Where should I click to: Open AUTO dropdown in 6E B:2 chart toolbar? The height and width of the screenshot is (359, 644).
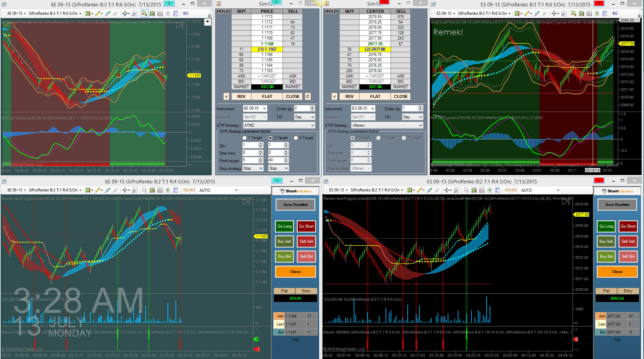click(218, 190)
